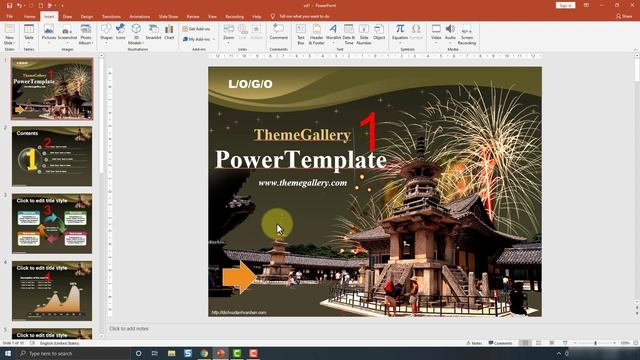Click the 3D Models icon
This screenshot has width=640, height=360.
[x=136, y=29]
